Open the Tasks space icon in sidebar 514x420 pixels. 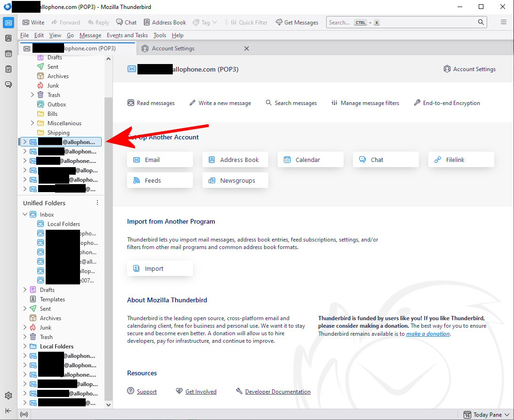[x=8, y=69]
